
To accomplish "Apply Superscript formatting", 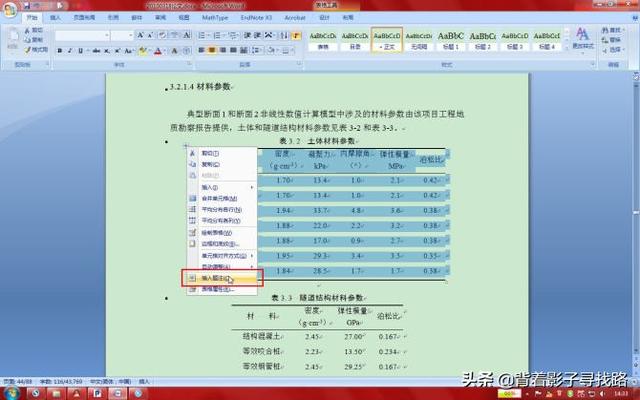I will [117, 51].
